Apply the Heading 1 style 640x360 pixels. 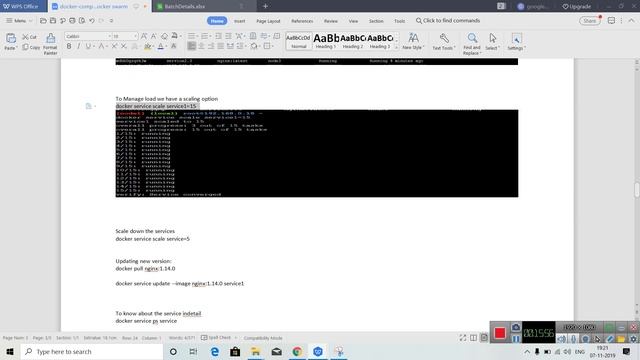(x=326, y=41)
